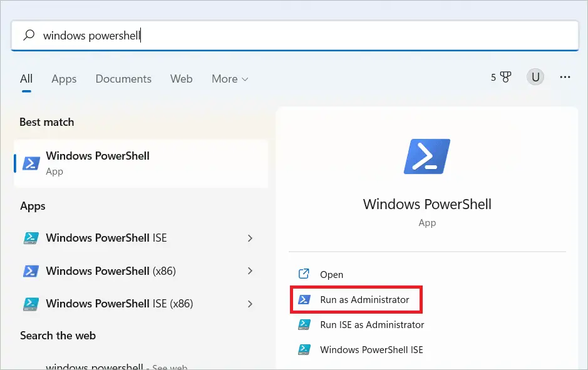This screenshot has height=370, width=588.
Task: Choose Run as Administrator
Action: (356, 299)
